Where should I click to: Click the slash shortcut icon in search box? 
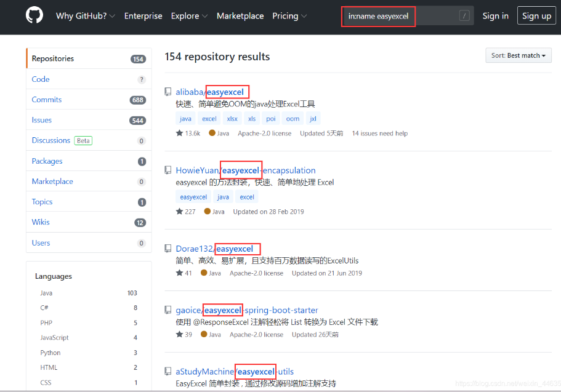464,16
